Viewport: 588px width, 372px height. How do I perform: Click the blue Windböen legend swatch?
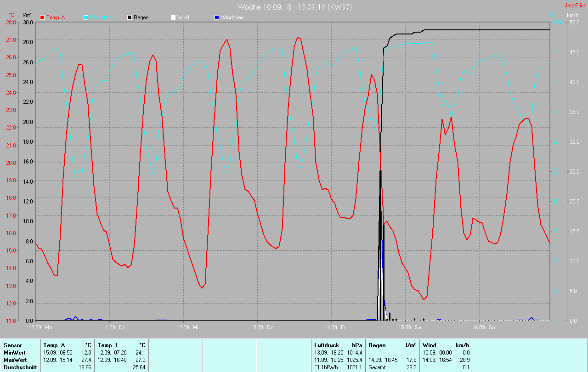pos(216,17)
